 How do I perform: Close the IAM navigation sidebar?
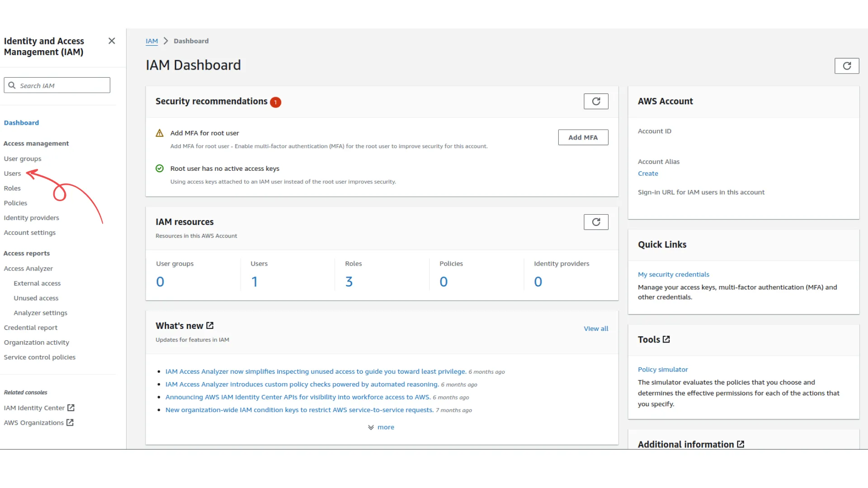coord(112,41)
